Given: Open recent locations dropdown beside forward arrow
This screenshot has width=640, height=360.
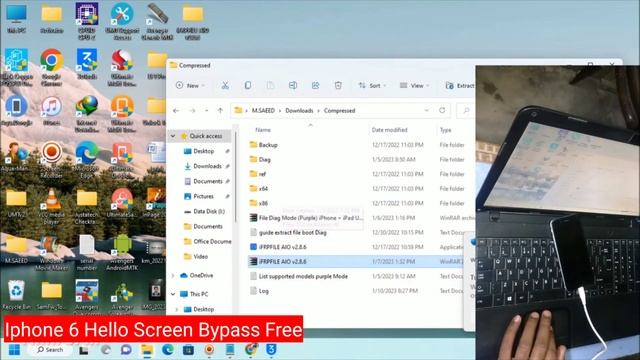Looking at the screenshot, I should pos(207,111).
